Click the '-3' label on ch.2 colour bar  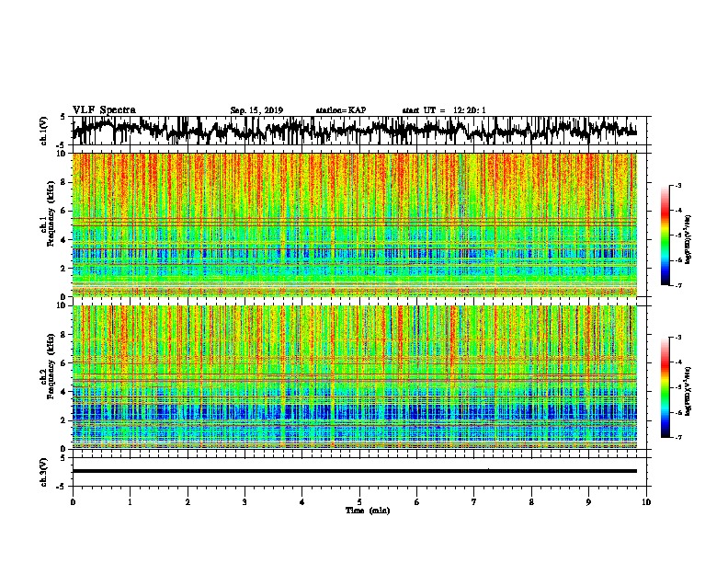[x=677, y=338]
